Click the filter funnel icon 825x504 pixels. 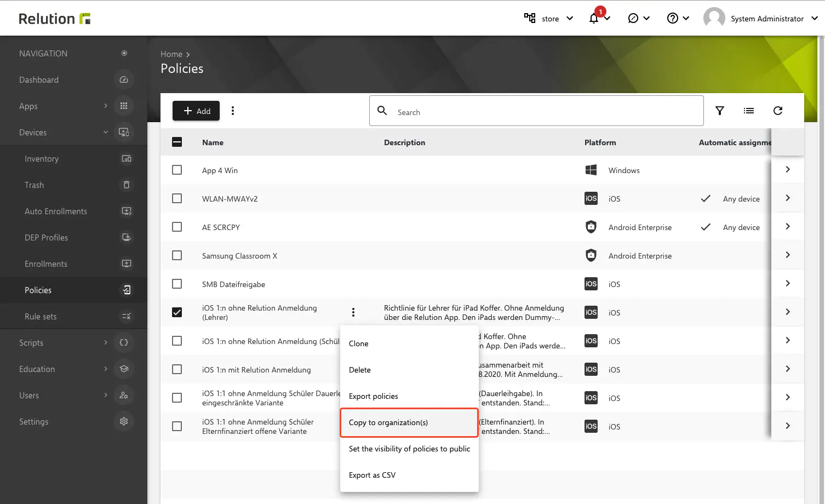tap(720, 111)
